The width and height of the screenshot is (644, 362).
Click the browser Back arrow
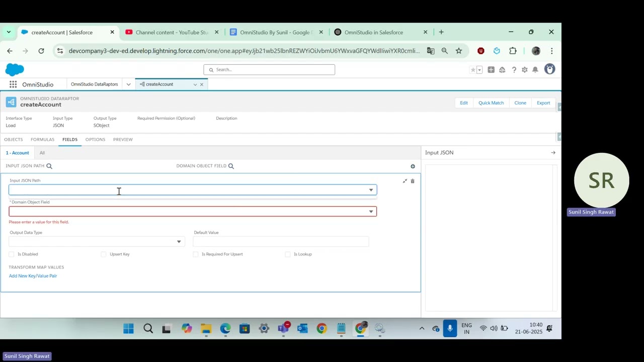click(10, 51)
